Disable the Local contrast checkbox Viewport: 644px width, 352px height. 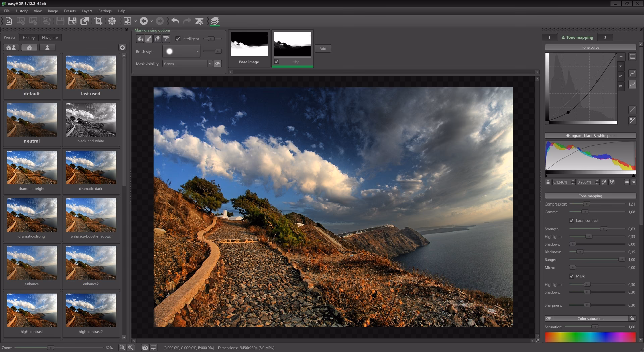coord(572,220)
